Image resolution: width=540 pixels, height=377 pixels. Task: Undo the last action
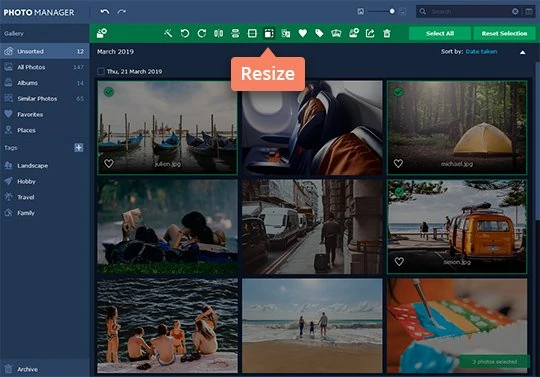click(x=105, y=12)
